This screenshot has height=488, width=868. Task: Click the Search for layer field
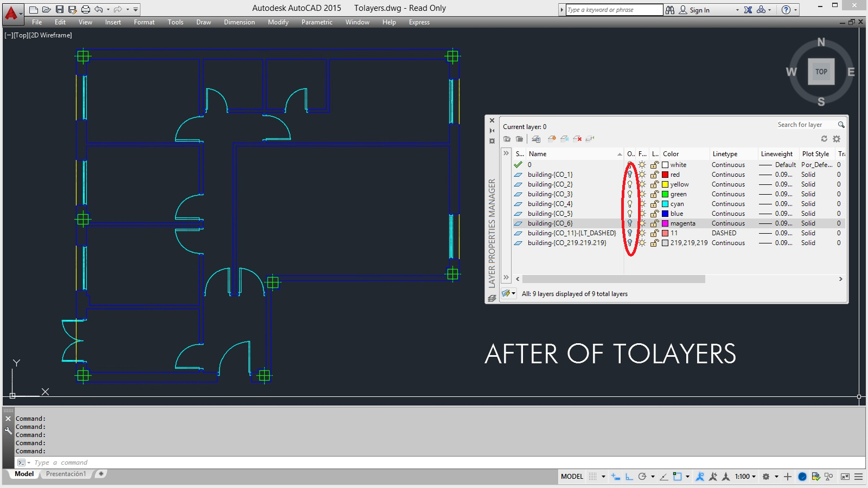tap(806, 125)
